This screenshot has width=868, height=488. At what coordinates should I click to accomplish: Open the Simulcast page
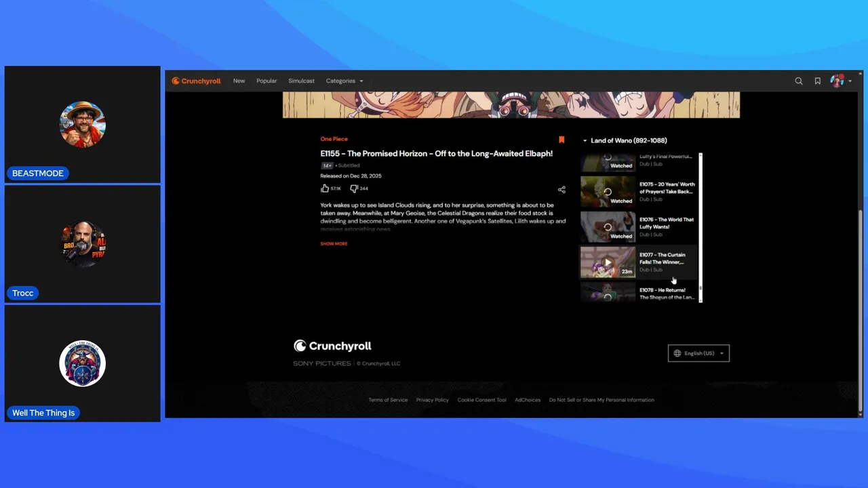(x=301, y=81)
